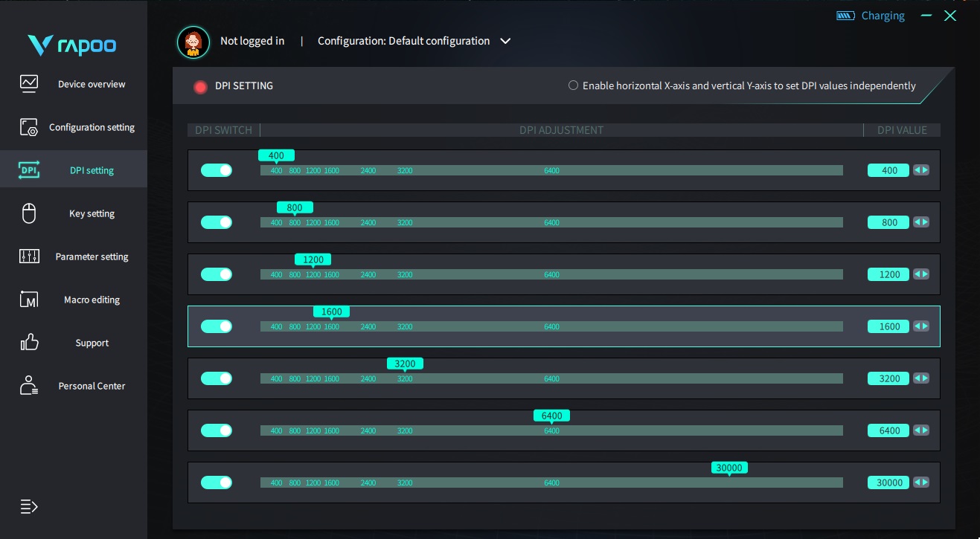The image size is (980, 539).
Task: Decrease DPI with left arrow in 400 row
Action: 917,170
